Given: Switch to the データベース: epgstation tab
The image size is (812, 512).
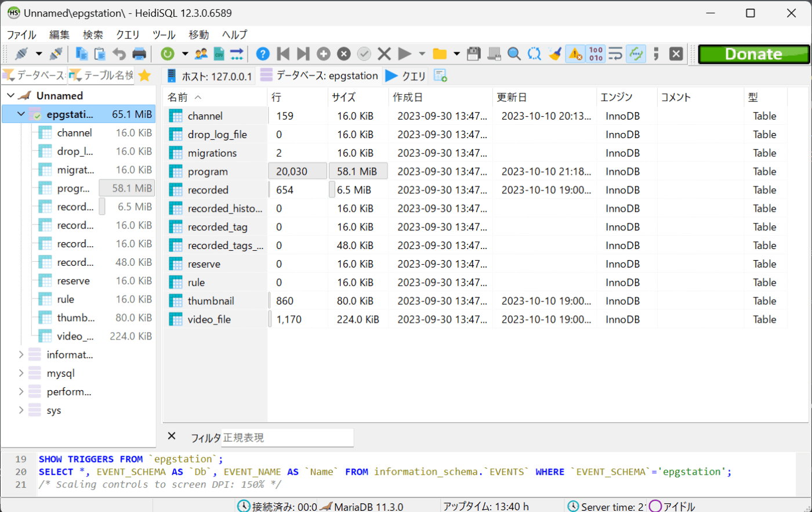Looking at the screenshot, I should (x=320, y=75).
